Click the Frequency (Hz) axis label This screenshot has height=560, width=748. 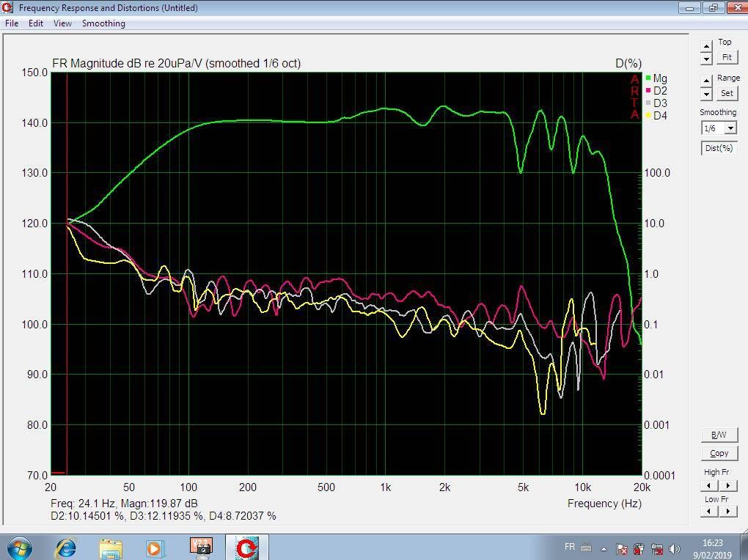604,504
